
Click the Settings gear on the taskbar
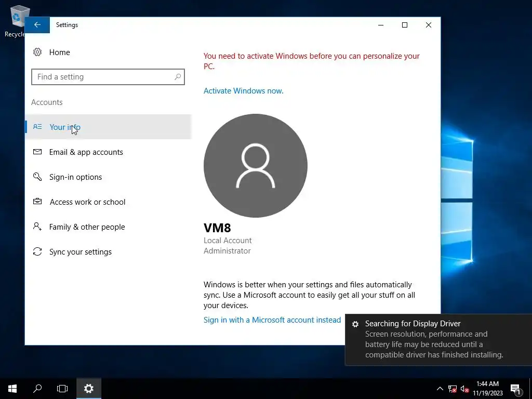[x=88, y=389]
